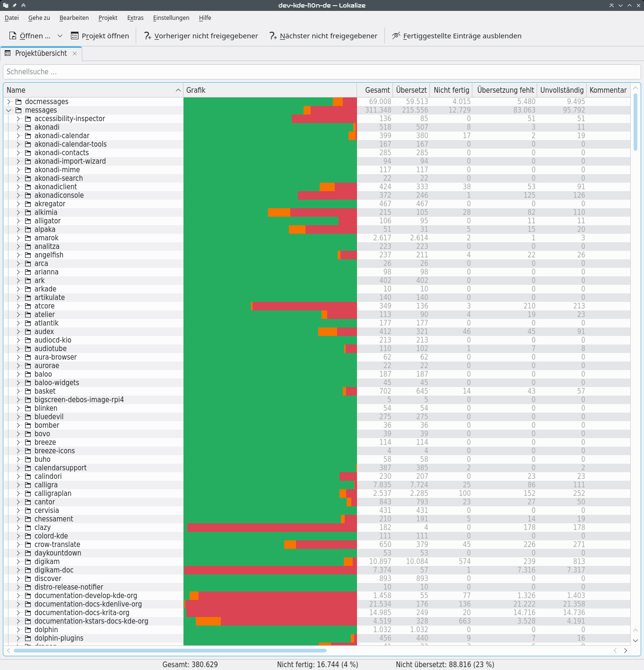Open the Datei menu
Screen dimensions: 644x670
pyautogui.click(x=12, y=18)
